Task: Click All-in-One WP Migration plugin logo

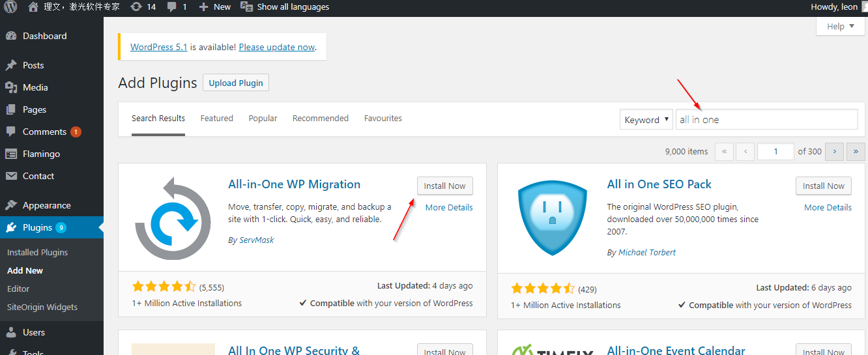Action: 173,218
